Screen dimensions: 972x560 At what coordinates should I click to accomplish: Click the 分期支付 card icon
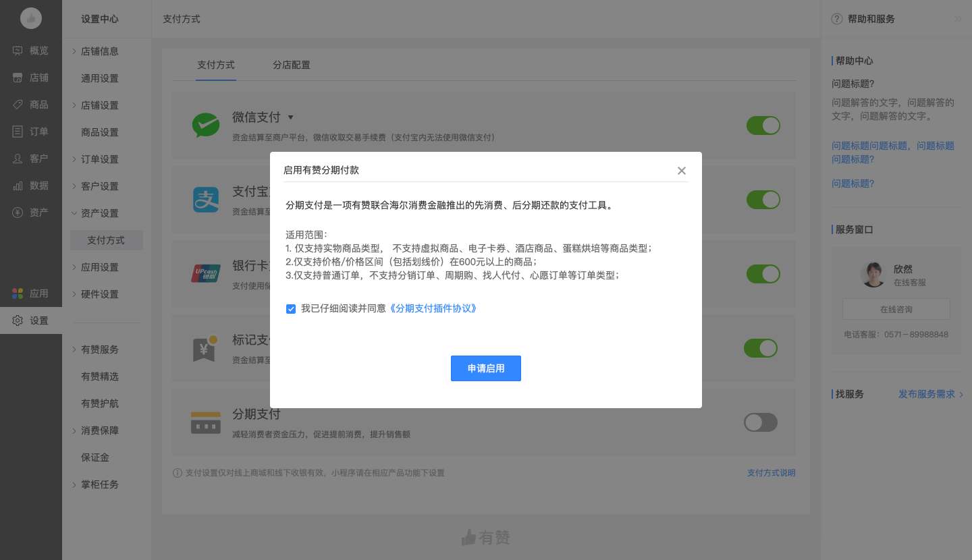click(206, 423)
